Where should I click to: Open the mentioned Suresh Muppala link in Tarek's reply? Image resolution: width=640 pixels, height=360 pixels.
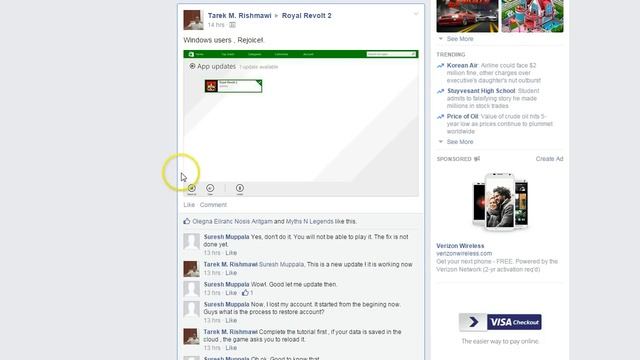282,264
